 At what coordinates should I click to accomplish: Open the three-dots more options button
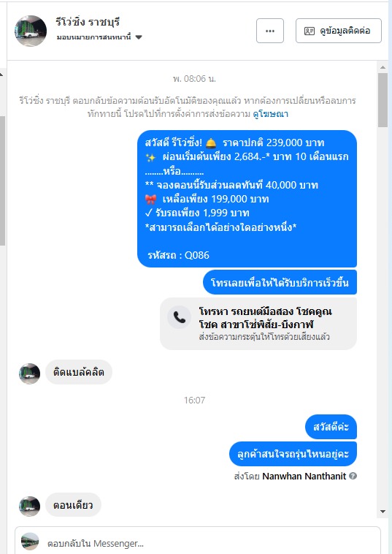[270, 31]
